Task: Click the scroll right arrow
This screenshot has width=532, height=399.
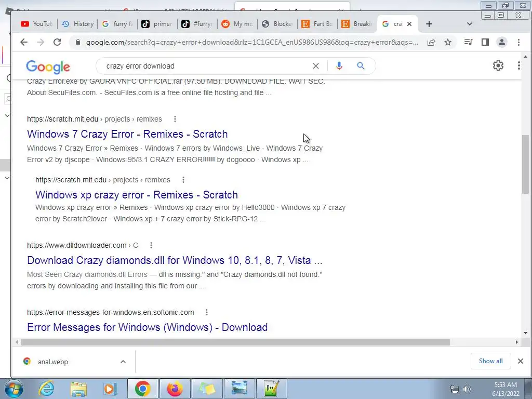Action: [517, 342]
